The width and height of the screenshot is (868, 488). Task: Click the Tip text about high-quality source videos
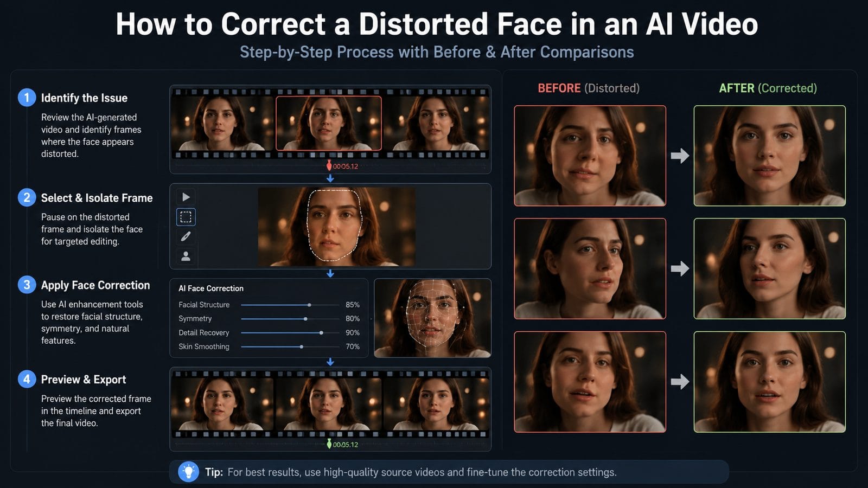tap(422, 472)
